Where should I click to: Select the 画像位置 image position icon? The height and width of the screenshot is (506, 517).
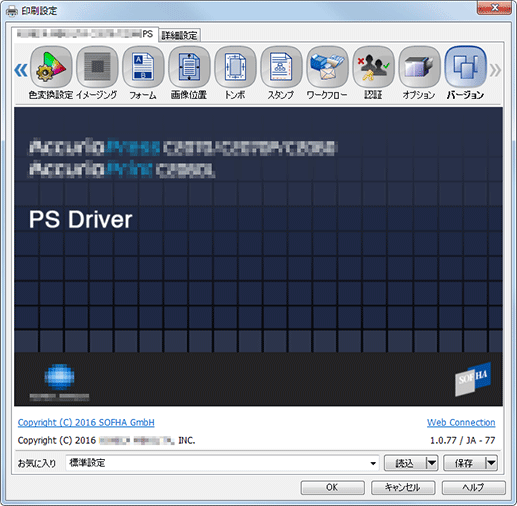pos(189,67)
